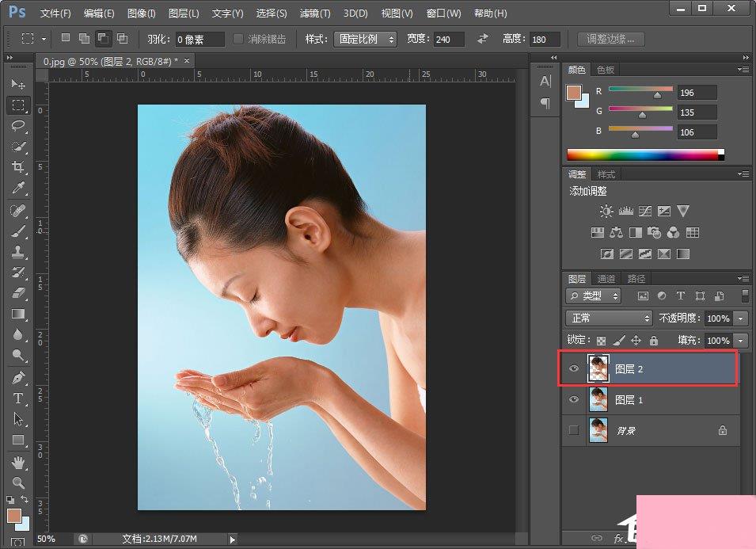
Task: Open the 文件(F) menu
Action: point(55,13)
